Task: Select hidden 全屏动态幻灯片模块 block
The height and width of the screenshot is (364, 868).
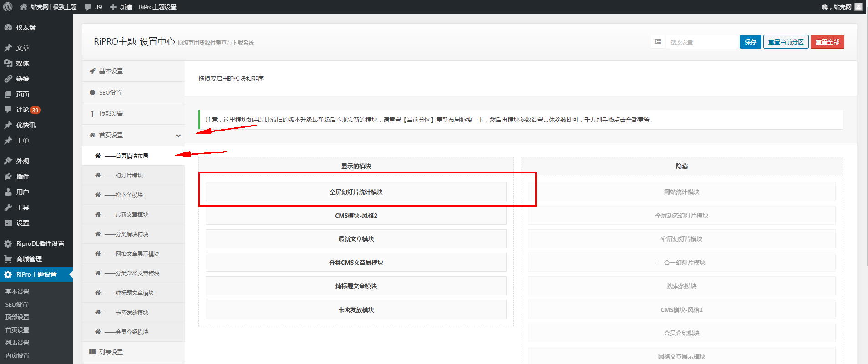Action: (682, 216)
